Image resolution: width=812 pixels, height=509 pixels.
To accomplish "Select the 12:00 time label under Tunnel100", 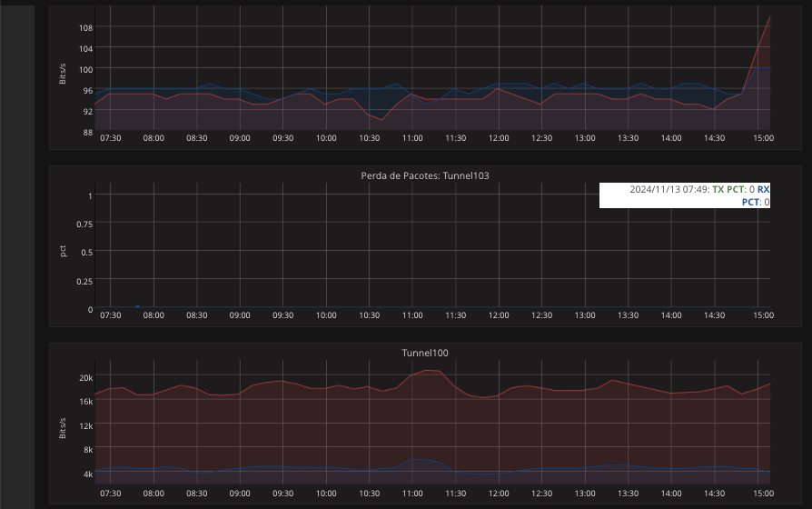I will [499, 493].
